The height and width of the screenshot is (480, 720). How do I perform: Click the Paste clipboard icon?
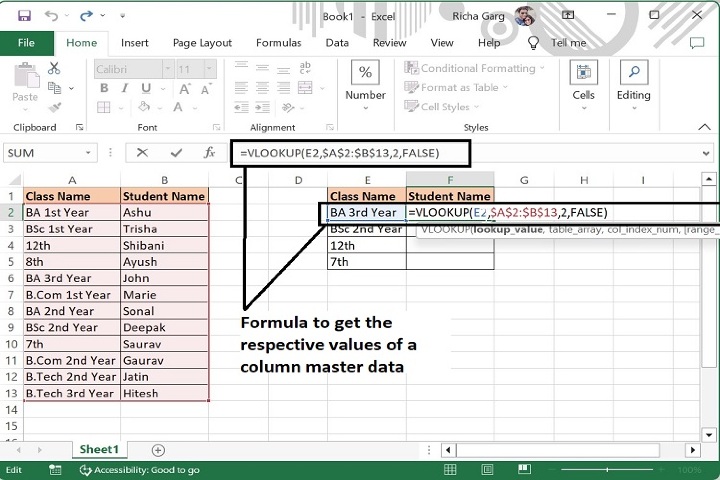25,75
